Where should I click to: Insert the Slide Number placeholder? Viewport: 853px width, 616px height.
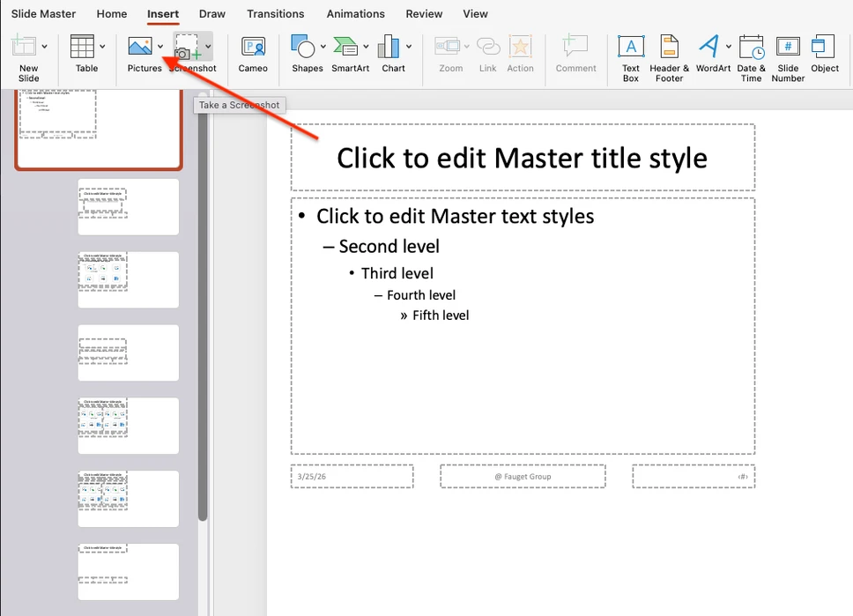pyautogui.click(x=787, y=55)
